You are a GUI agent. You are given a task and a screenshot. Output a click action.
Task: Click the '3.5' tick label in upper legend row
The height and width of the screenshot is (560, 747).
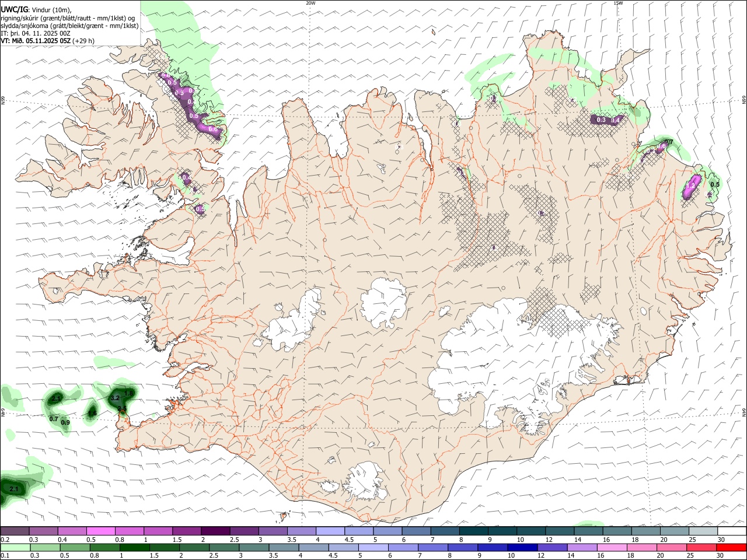[292, 540]
